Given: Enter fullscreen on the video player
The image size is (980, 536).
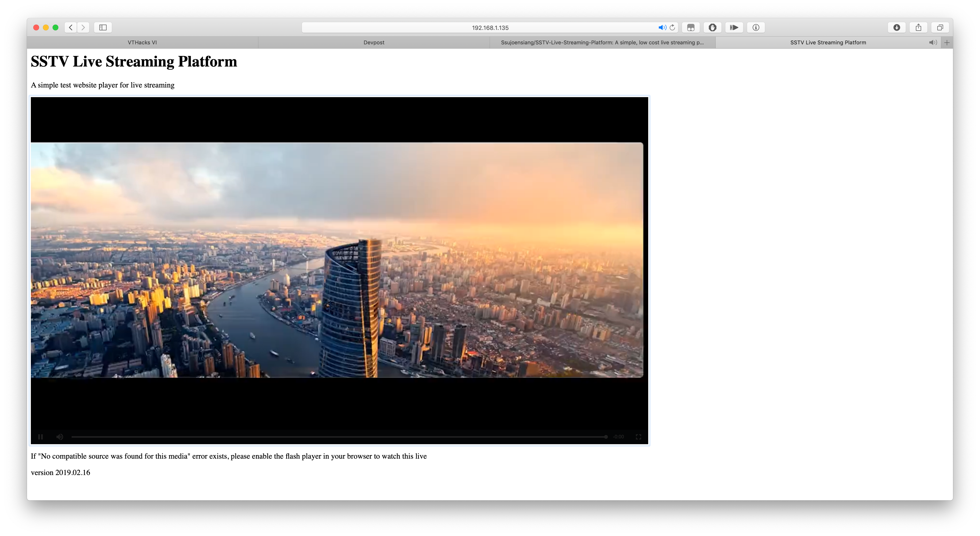Looking at the screenshot, I should (638, 437).
